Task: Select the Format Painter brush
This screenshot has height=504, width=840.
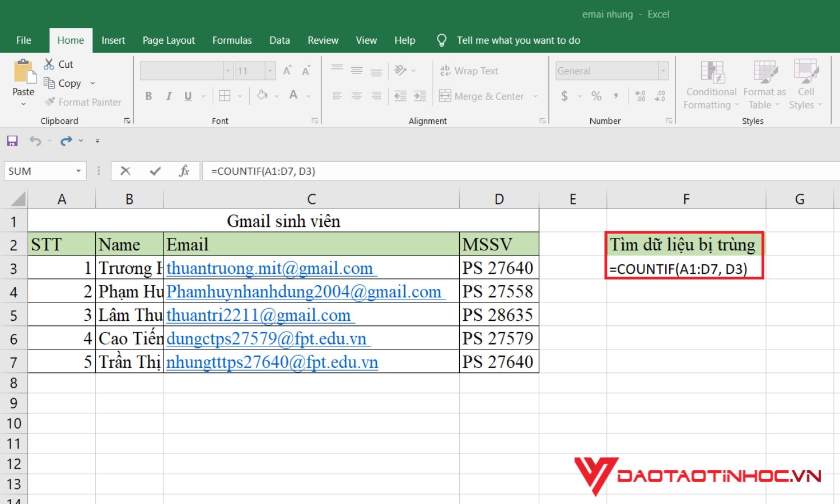Action: (x=50, y=102)
